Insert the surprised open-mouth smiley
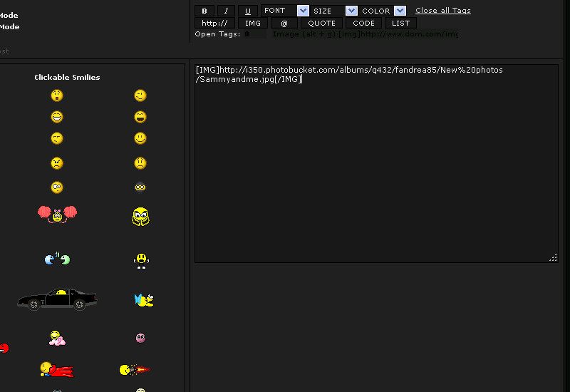The height and width of the screenshot is (392, 570). [x=57, y=96]
